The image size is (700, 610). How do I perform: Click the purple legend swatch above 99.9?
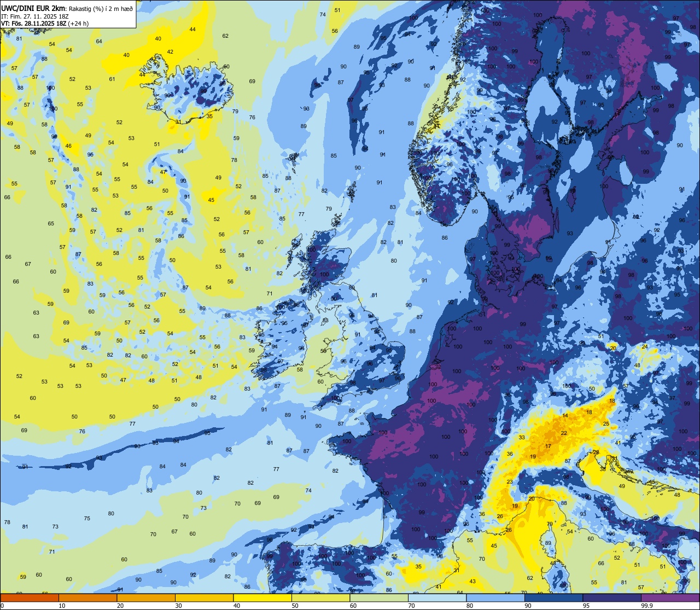point(670,597)
